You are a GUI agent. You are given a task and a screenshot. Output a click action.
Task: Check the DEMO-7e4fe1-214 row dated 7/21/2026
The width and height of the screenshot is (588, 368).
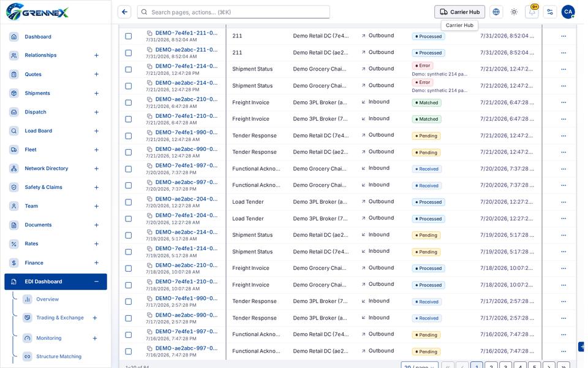click(x=128, y=69)
